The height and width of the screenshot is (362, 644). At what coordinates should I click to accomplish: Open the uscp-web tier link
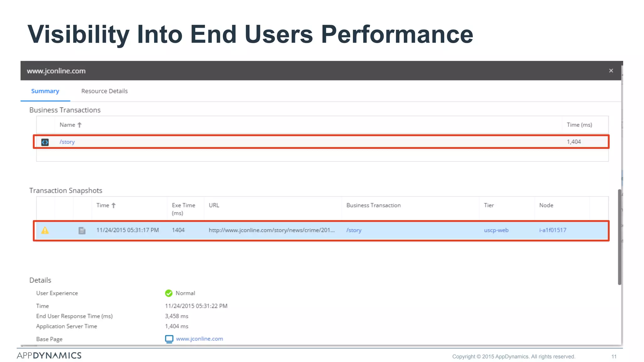click(496, 230)
